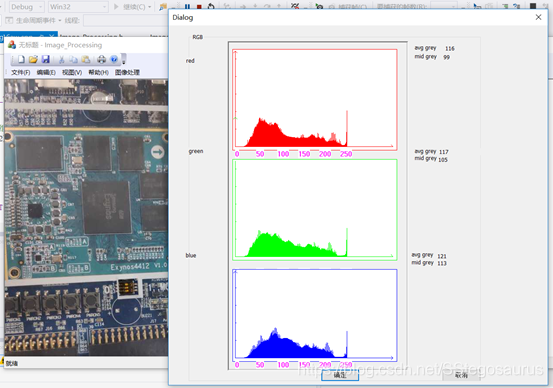Open the 编辑(E) menu
The width and height of the screenshot is (553, 388).
coord(46,72)
